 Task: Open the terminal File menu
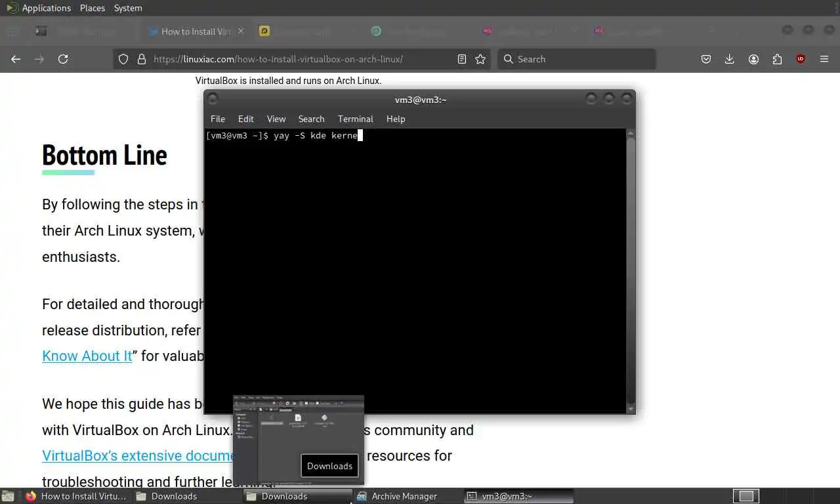click(x=218, y=119)
